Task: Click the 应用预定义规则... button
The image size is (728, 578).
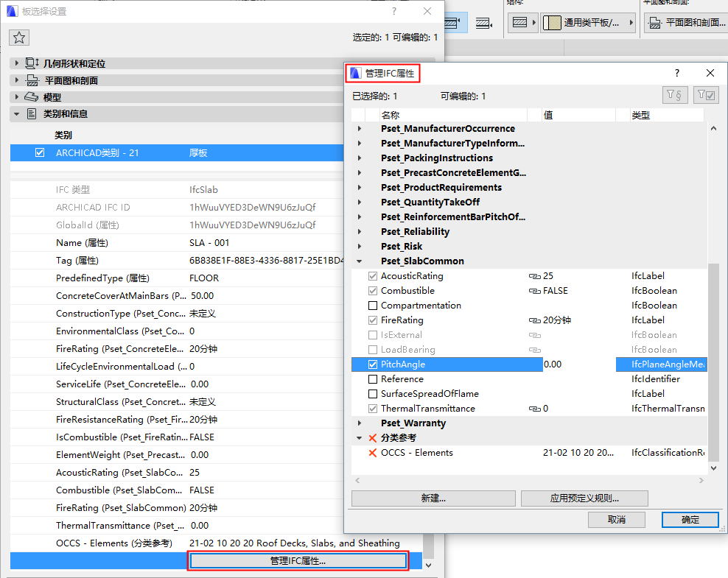Action: tap(584, 498)
